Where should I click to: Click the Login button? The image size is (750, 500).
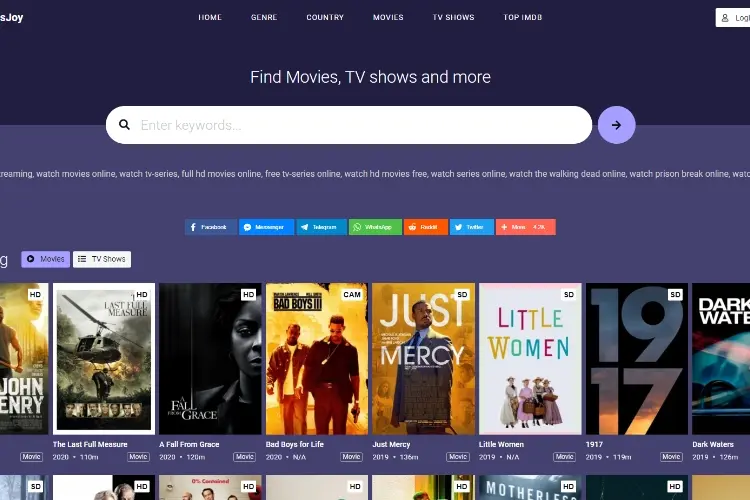point(733,18)
